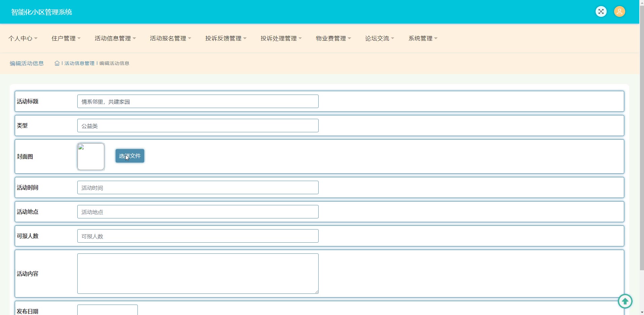Click the home icon in breadcrumb
The width and height of the screenshot is (644, 315).
point(57,63)
